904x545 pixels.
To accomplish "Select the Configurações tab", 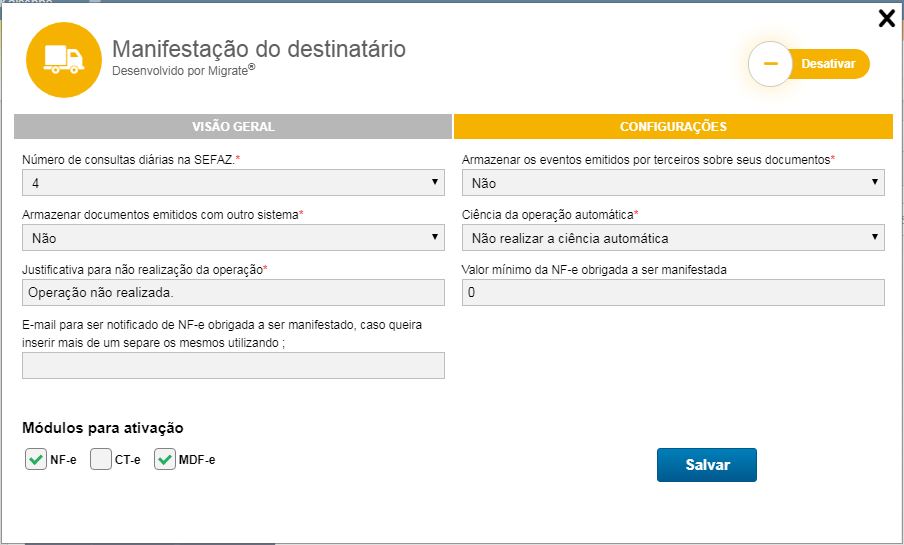I will coord(673,127).
